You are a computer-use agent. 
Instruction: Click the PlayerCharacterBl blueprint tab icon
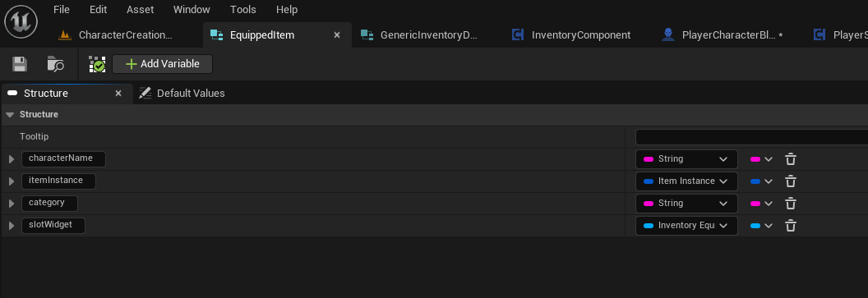(x=668, y=34)
